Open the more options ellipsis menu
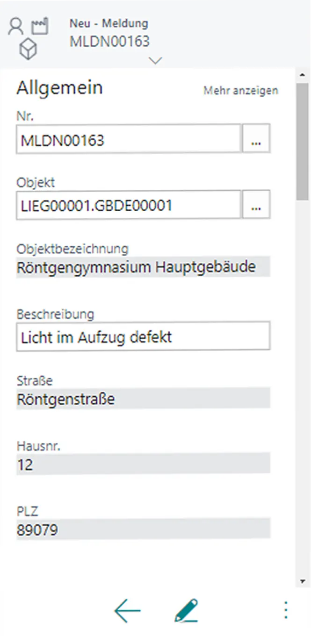Viewport: 311px width, 644px height. (285, 610)
